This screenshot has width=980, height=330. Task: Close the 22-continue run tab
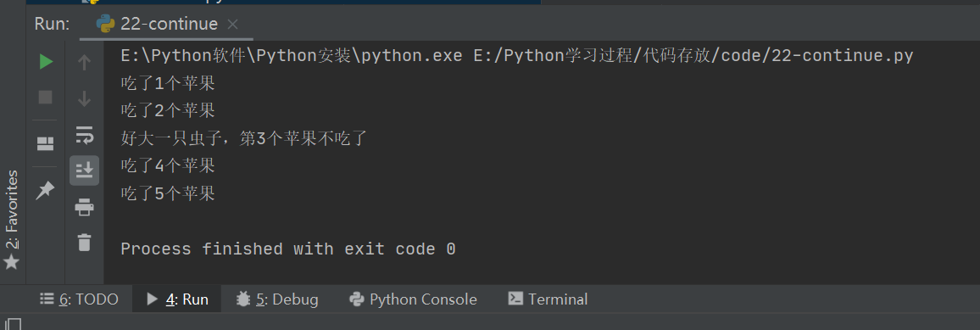tap(232, 25)
